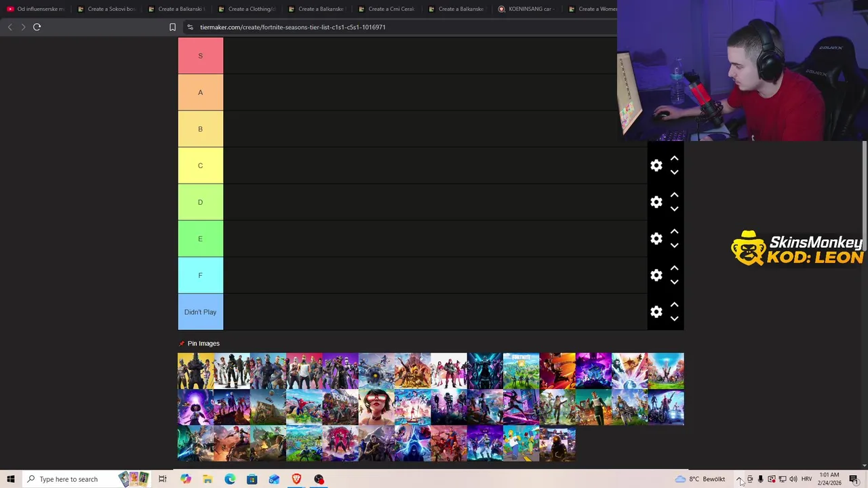Move tier E row down
Viewport: 868px width, 488px height.
tap(674, 245)
